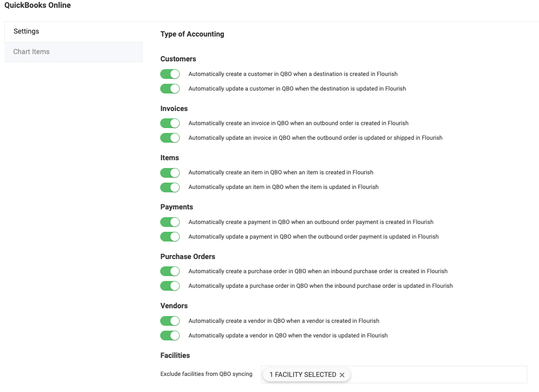This screenshot has height=392, width=539.
Task: Disable auto-update purchase order setting
Action: click(170, 286)
